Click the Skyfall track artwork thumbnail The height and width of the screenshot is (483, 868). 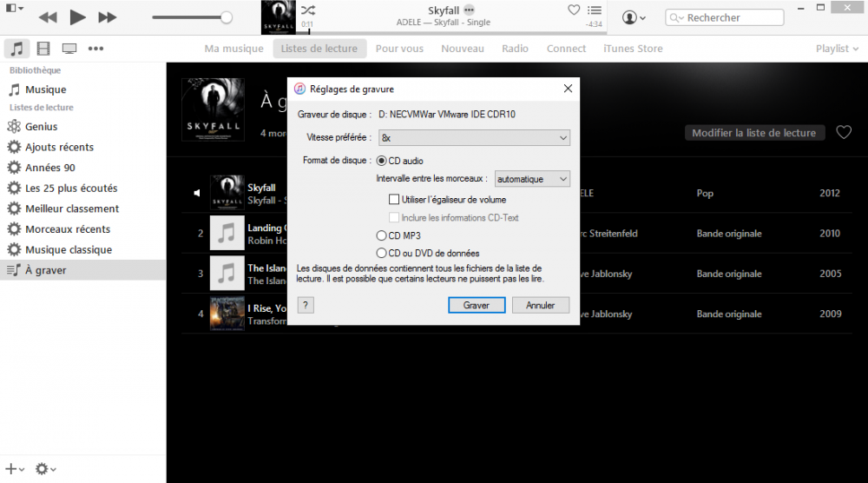227,193
